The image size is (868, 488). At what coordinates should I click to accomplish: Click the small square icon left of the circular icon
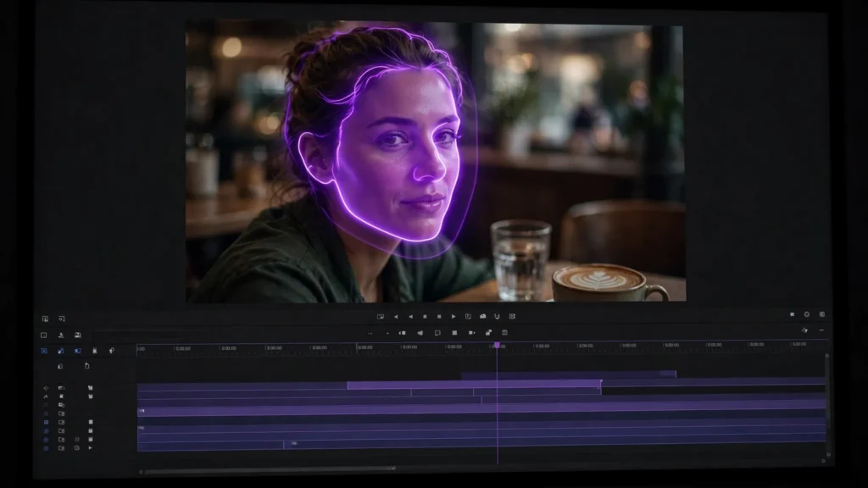793,314
